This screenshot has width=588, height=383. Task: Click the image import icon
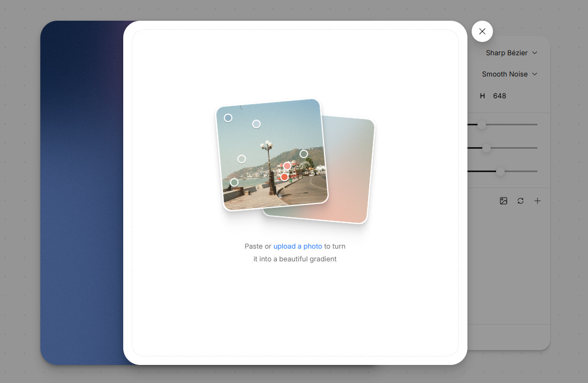click(x=503, y=201)
